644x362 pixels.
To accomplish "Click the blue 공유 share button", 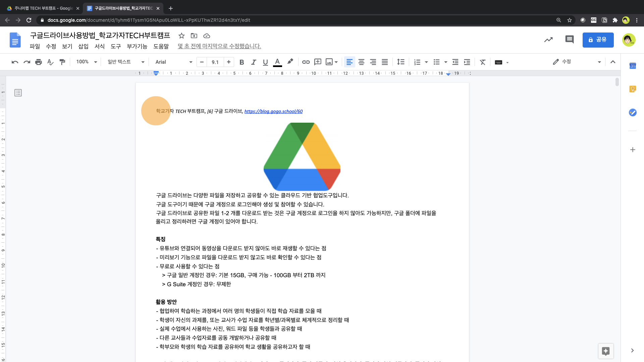I will tap(598, 40).
